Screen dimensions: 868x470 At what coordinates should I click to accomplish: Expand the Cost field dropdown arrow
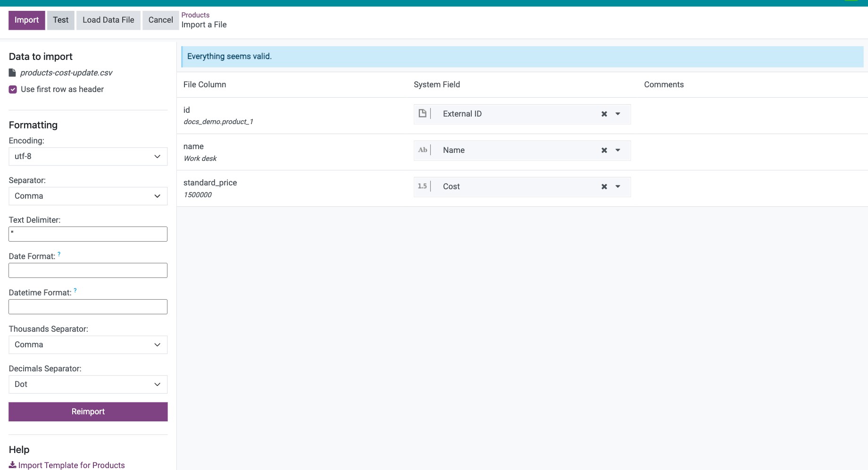[618, 186]
